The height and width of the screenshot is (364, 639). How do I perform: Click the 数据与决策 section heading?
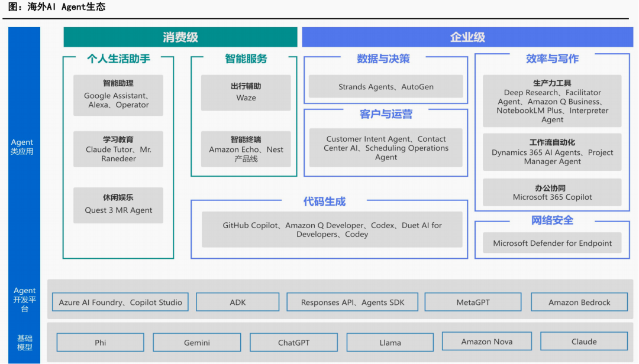coord(383,58)
